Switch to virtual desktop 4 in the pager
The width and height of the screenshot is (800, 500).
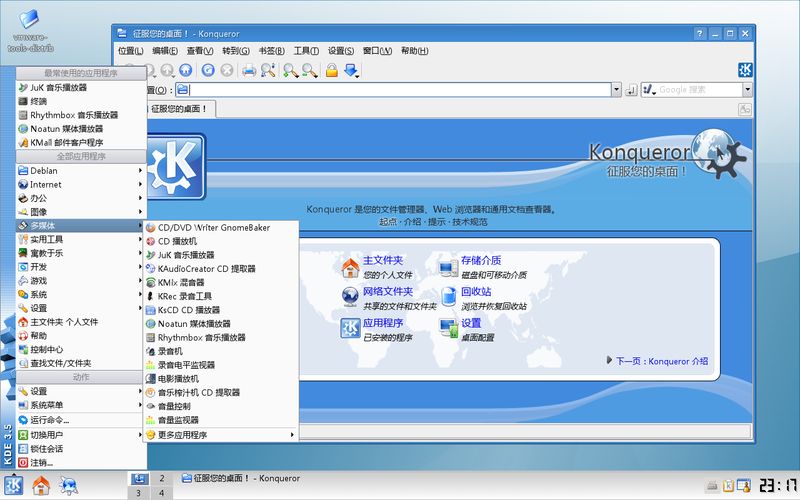tap(161, 493)
